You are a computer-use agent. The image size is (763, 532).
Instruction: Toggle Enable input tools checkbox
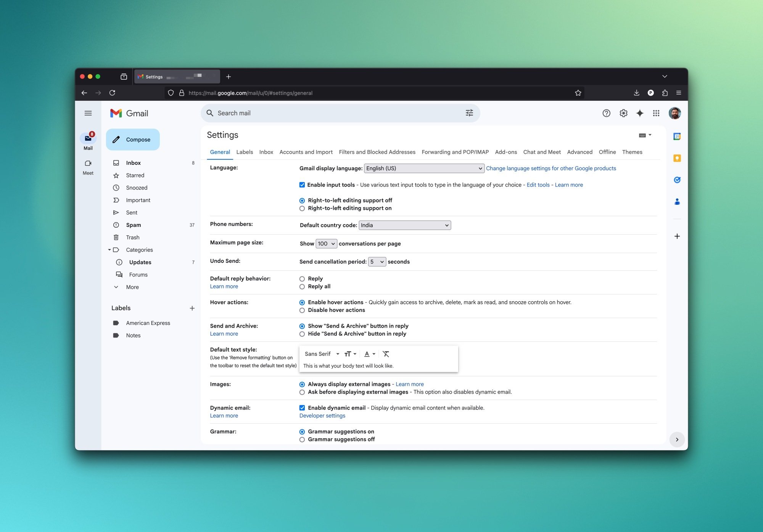302,185
